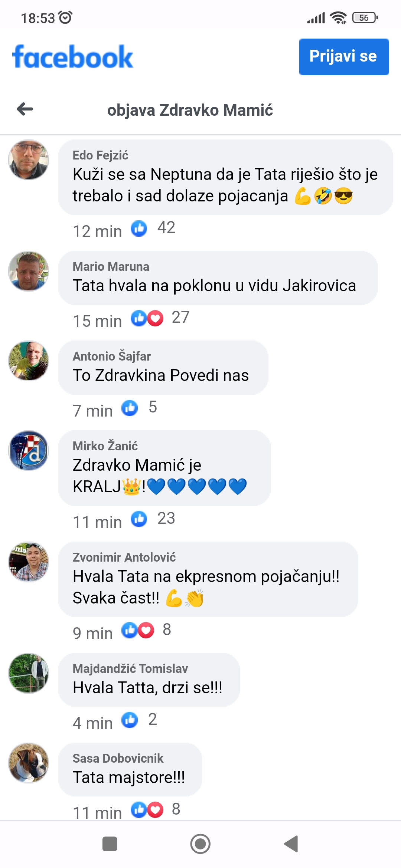Screen dimensions: 401x868
Task: View the like reactions on Mirko Žanić's comment
Action: [139, 519]
